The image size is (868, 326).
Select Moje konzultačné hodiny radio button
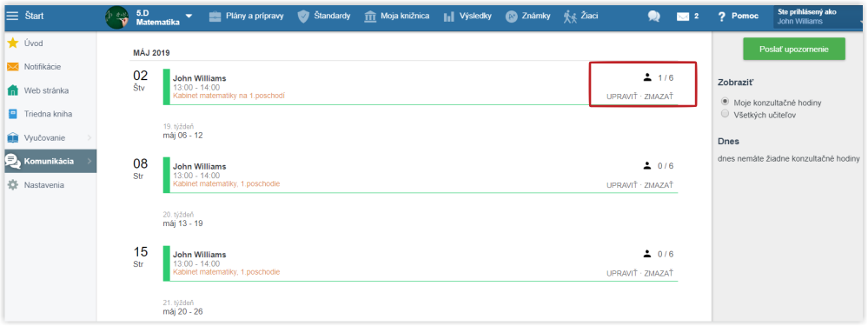pyautogui.click(x=726, y=103)
